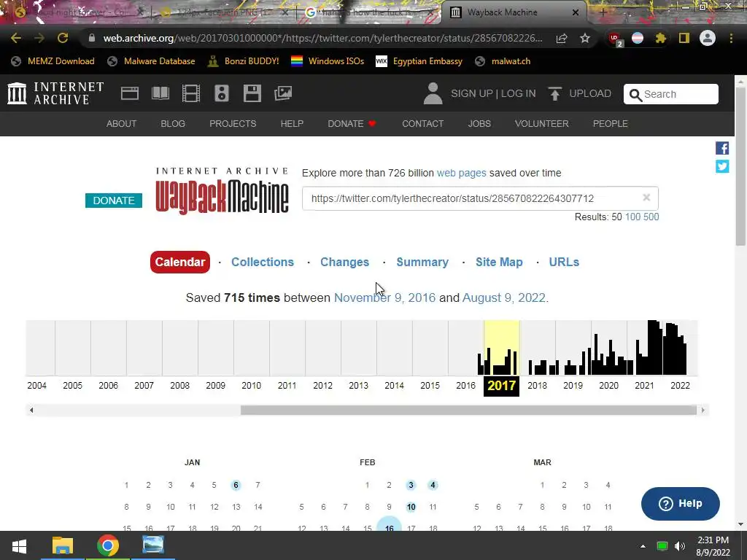
Task: Open the URLs view
Action: pos(564,262)
